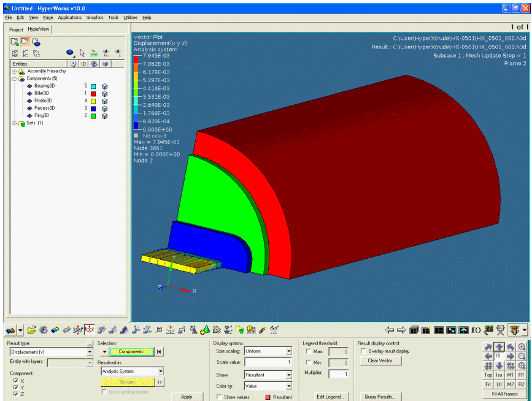Toggle the Show values checkbox
Image resolution: width=532 pixels, height=401 pixels.
[220, 397]
